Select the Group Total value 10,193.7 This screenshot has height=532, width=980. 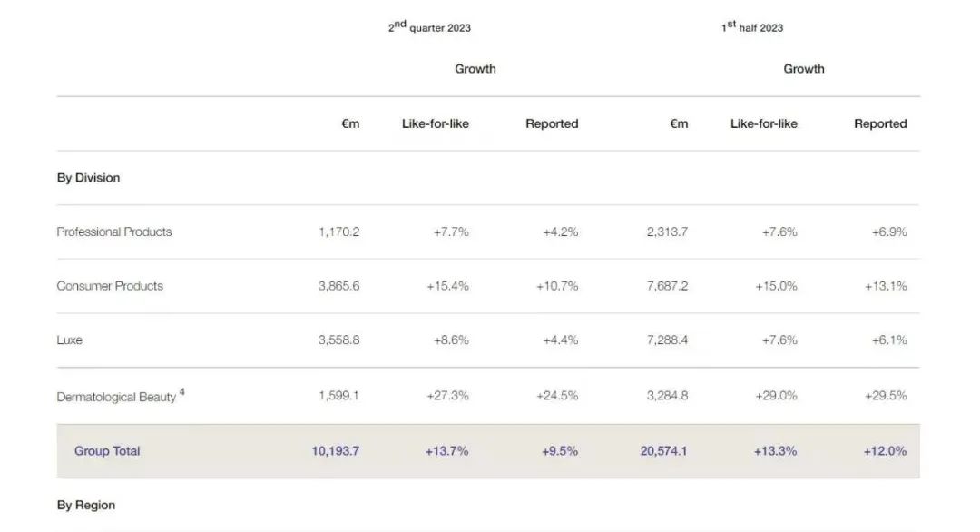coord(336,450)
